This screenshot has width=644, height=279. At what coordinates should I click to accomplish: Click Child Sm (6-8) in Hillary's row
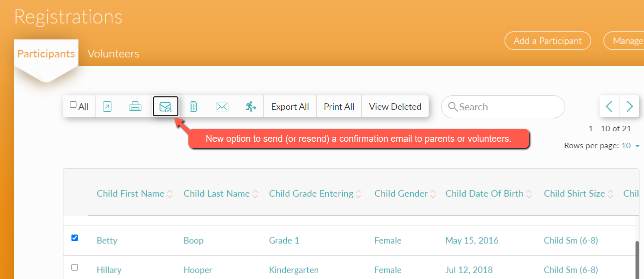tap(571, 270)
